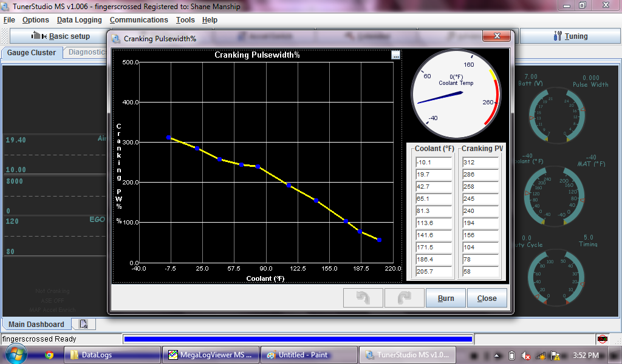Click the connection status icon in status bar
The image size is (622, 364).
[x=602, y=339]
